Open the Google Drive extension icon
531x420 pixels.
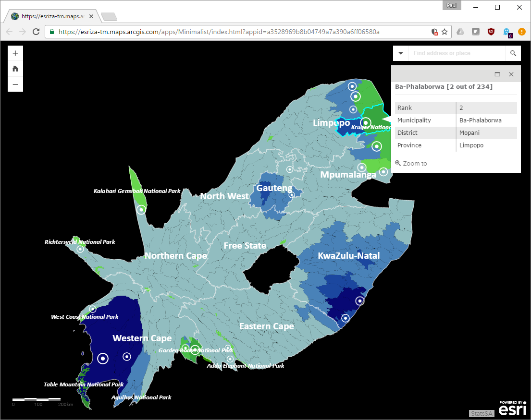460,32
